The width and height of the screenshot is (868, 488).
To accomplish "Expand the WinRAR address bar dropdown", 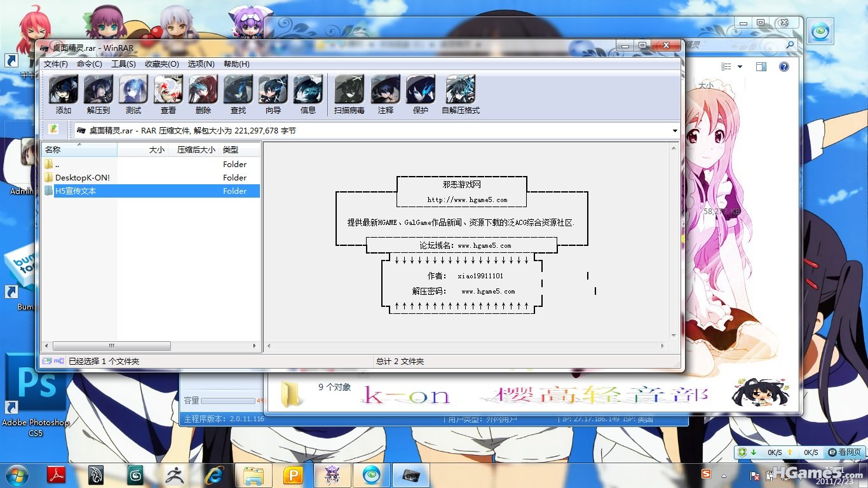I will click(x=675, y=130).
